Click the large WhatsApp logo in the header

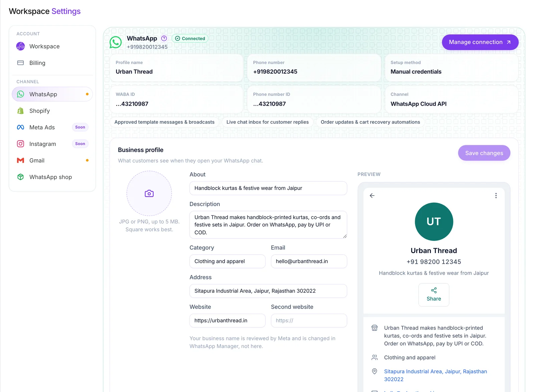[x=116, y=42]
